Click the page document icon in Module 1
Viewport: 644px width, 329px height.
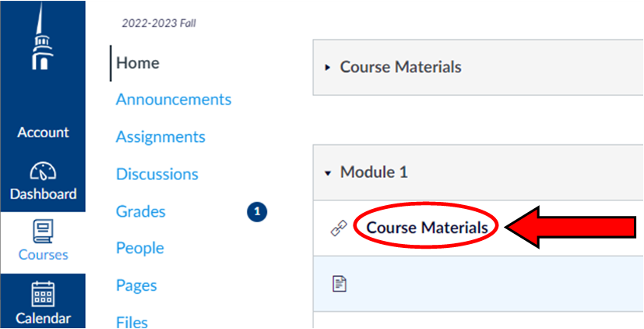340,284
